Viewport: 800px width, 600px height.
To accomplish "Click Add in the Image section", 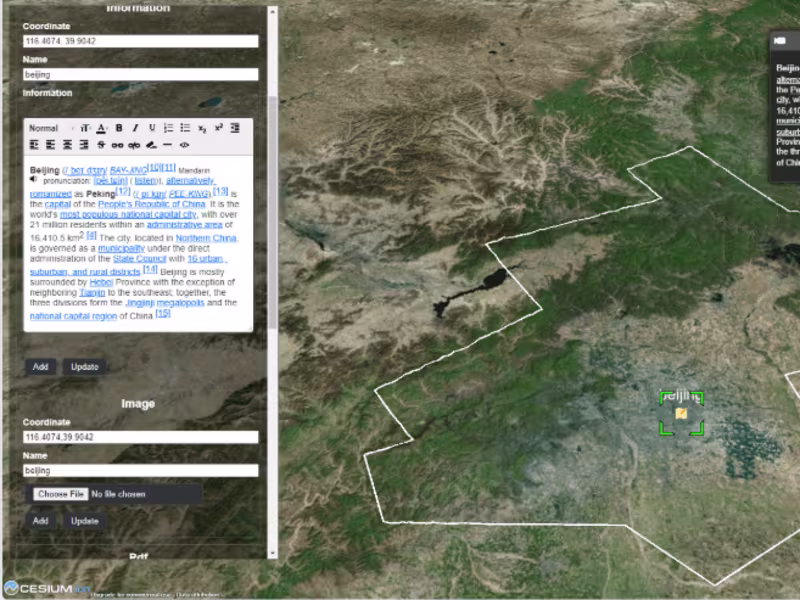I will pyautogui.click(x=40, y=521).
